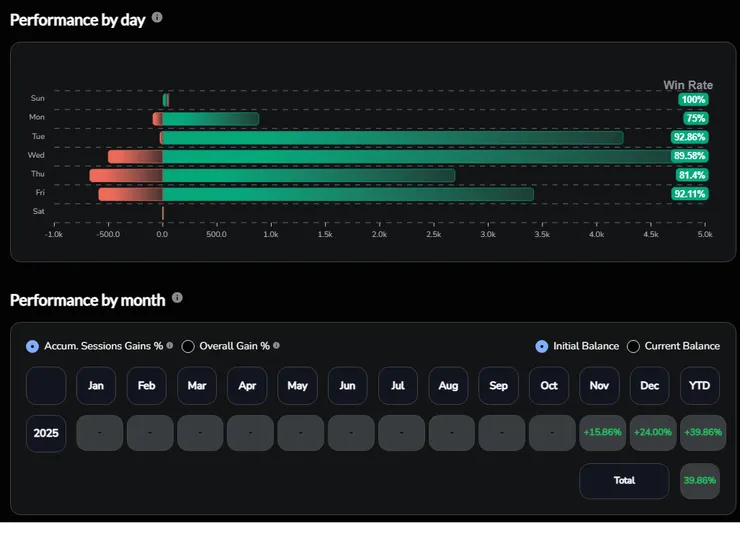Select Overall Gain % radio button
Image resolution: width=740 pixels, height=533 pixels.
188,346
